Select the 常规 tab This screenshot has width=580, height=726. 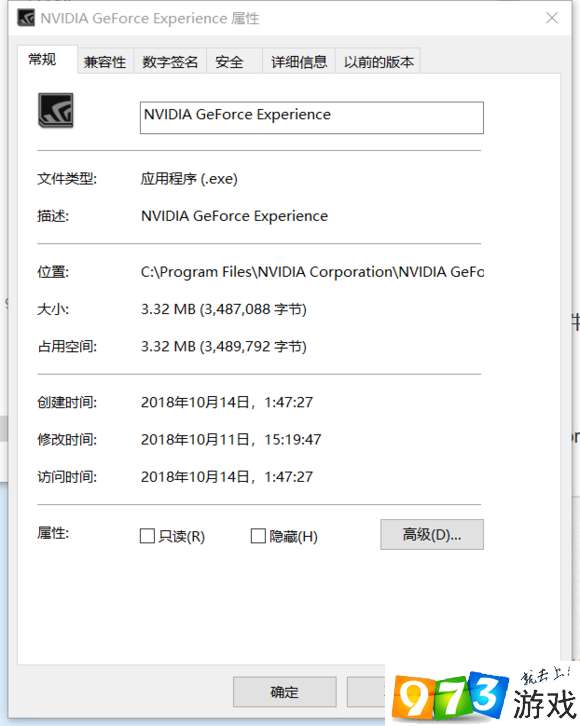point(43,59)
